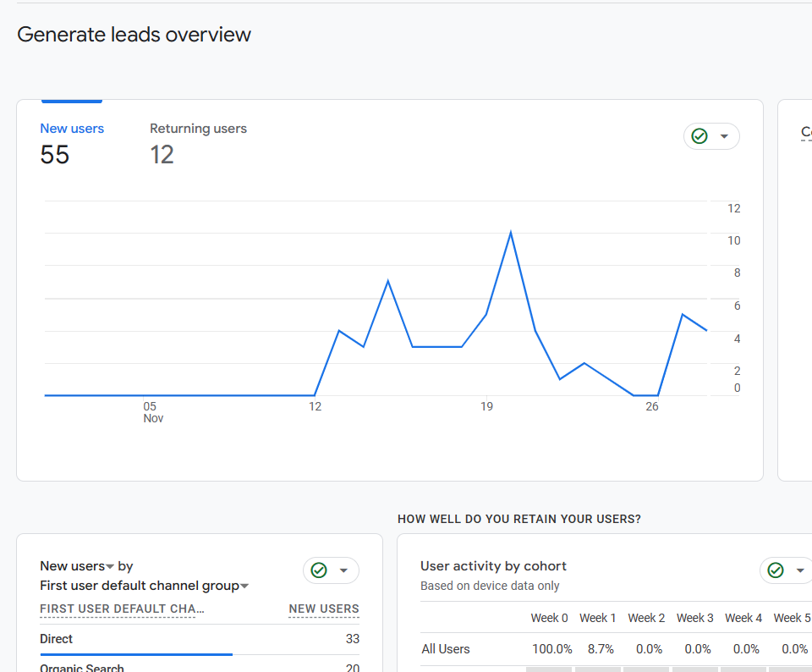812x672 pixels.
Task: Open dropdown arrow beside the users chart check icon
Action: click(x=725, y=136)
